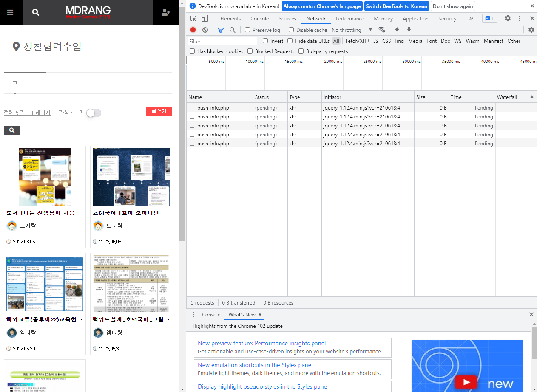Open the 초61국어 [꼬마 오피니언 post thumbnail
Image resolution: width=537 pixels, height=392 pixels.
[131, 177]
